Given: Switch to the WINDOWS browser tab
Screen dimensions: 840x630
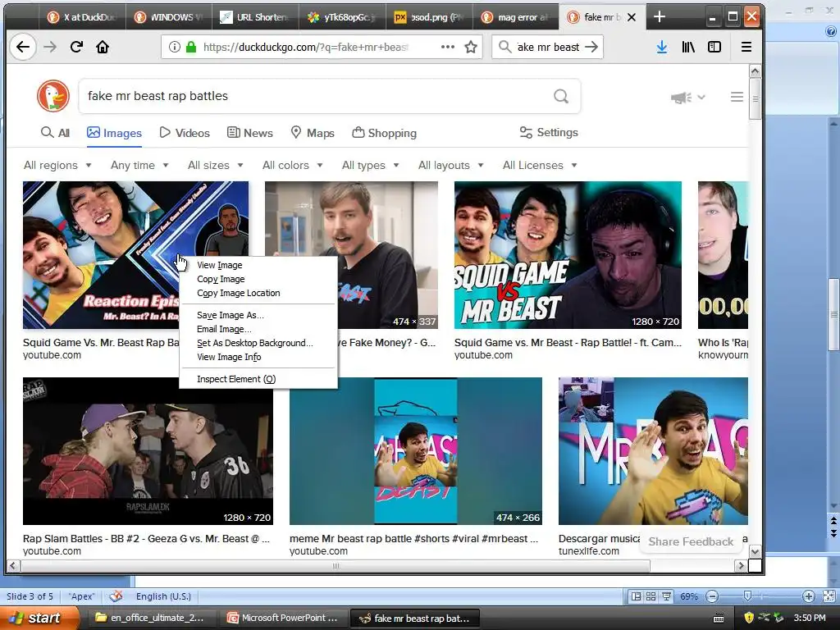Looking at the screenshot, I should point(169,17).
